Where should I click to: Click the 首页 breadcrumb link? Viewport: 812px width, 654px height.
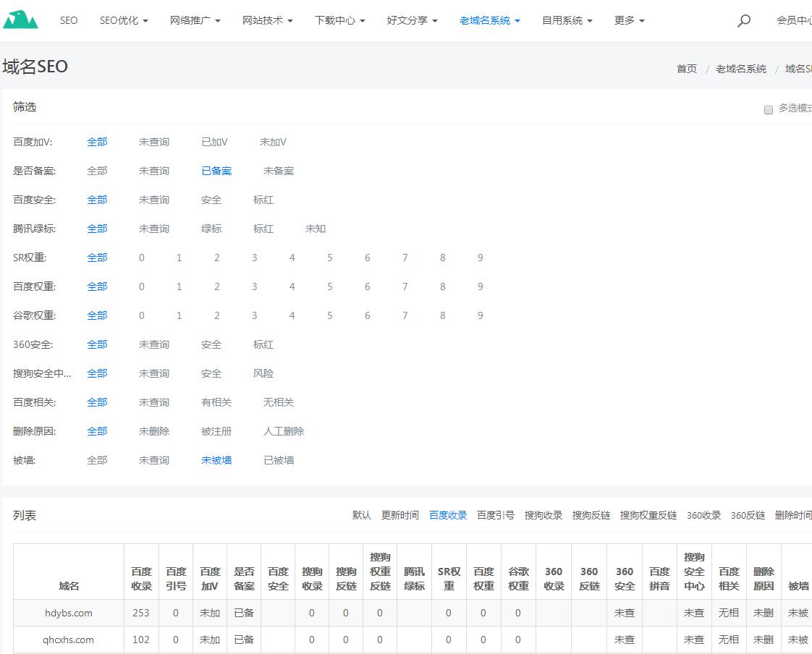tap(686, 69)
